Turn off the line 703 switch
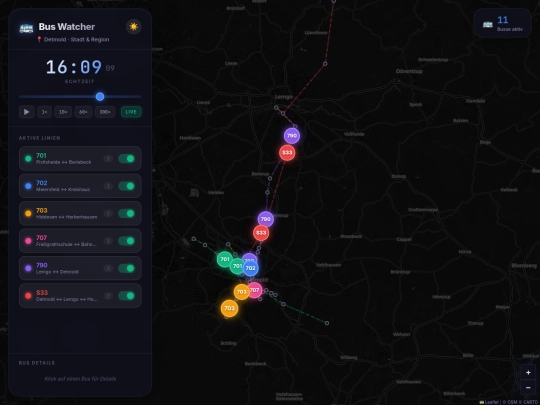This screenshot has width=540, height=405. (126, 214)
